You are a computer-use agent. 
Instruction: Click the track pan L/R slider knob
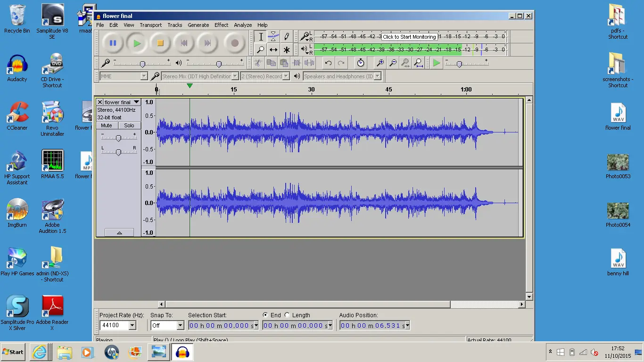pyautogui.click(x=118, y=152)
